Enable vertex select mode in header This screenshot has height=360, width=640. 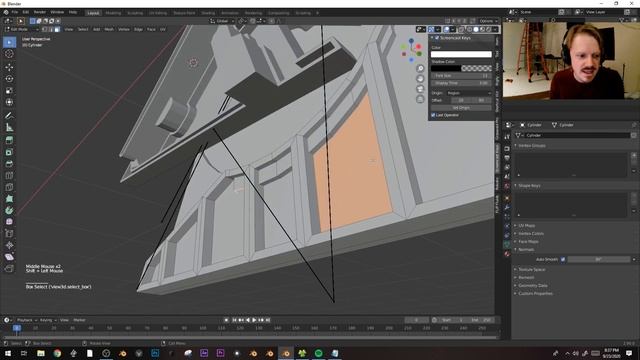(45, 29)
